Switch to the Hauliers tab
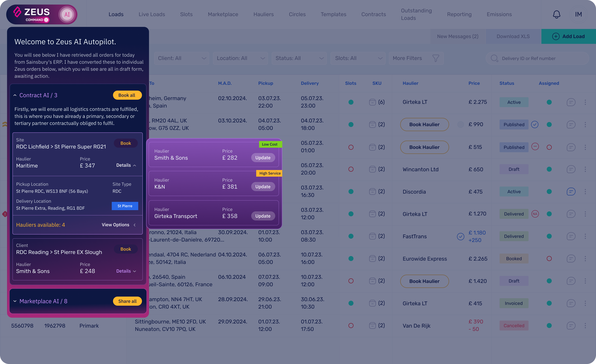This screenshot has height=364, width=596. tap(263, 14)
